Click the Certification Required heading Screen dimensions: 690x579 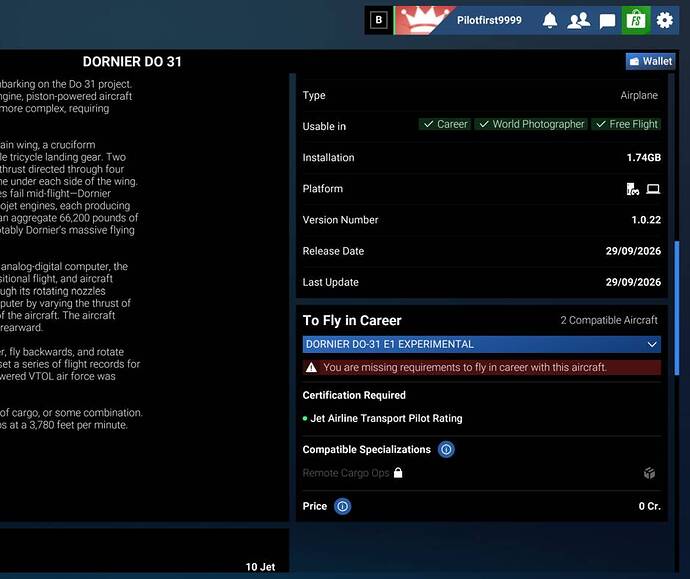354,395
